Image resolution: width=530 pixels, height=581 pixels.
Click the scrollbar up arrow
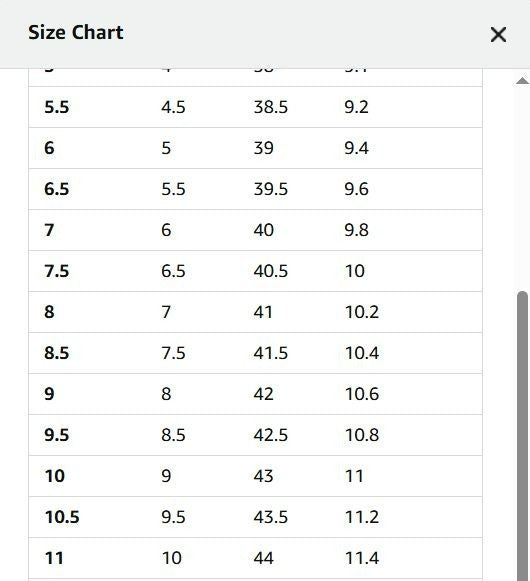(x=523, y=81)
